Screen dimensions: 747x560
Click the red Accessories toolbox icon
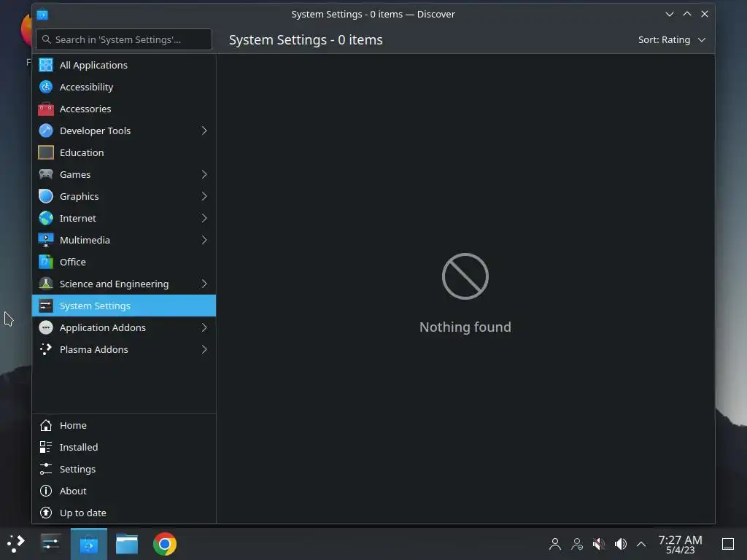(x=46, y=109)
